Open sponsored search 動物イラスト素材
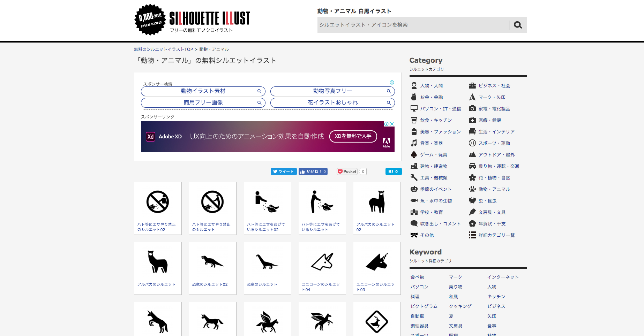Viewport: 644px width, 336px height. coord(203,91)
